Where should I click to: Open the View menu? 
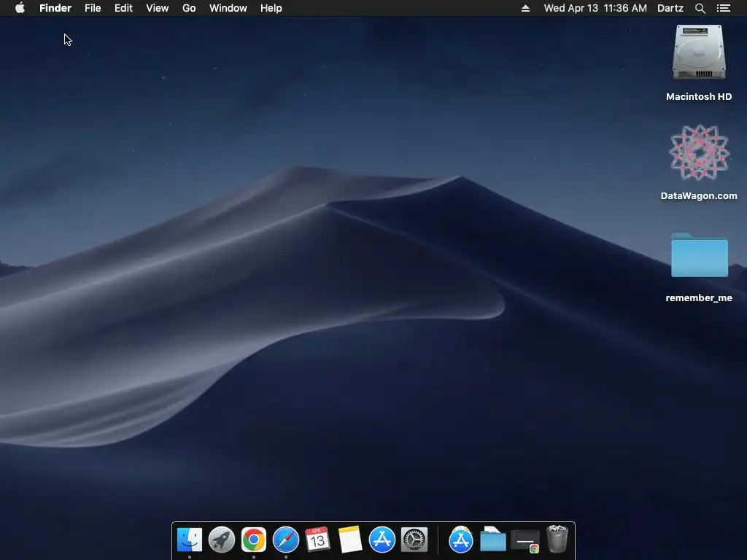(158, 8)
